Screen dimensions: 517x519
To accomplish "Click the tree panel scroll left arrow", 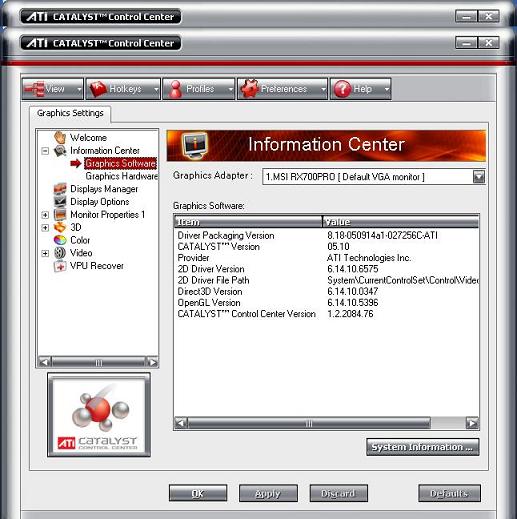I will click(x=45, y=362).
